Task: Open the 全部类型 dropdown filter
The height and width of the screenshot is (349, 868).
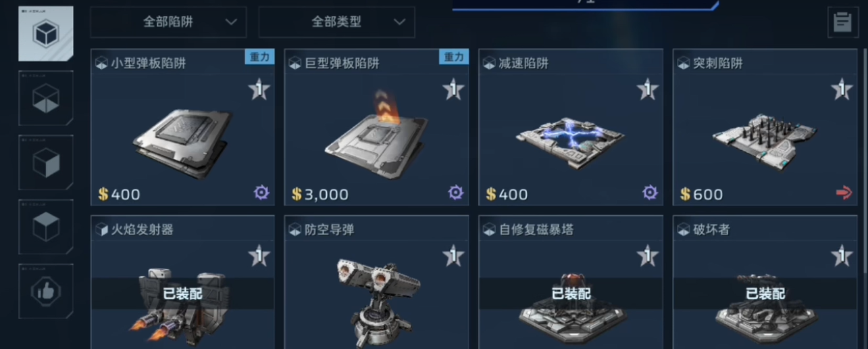Action: (x=336, y=22)
